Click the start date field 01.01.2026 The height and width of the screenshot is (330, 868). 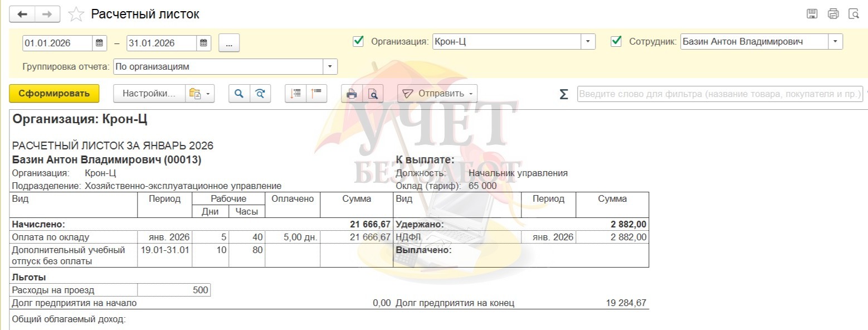pos(58,43)
